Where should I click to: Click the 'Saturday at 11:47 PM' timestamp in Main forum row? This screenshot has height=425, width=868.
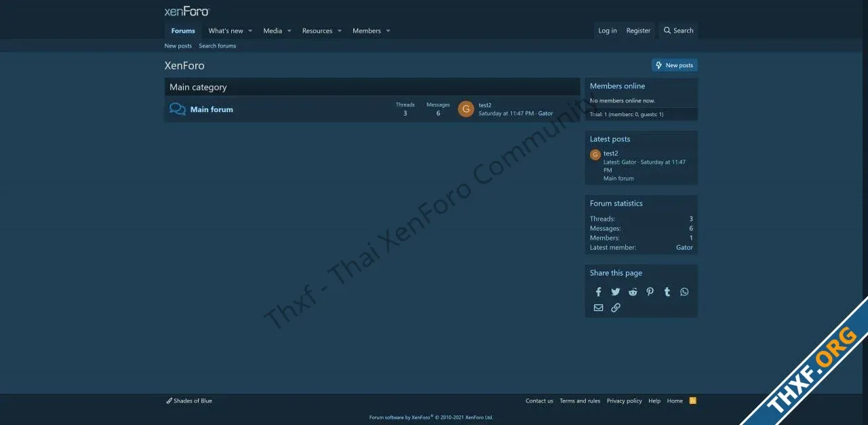click(x=506, y=113)
